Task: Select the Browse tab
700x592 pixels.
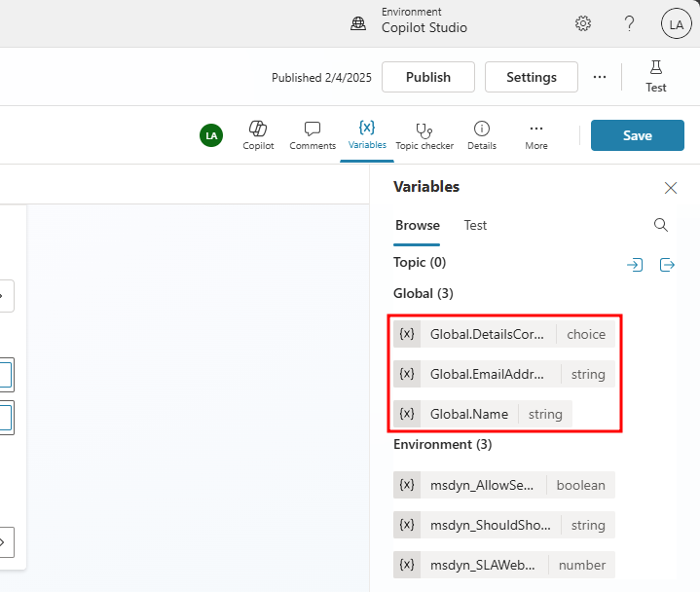Action: point(417,225)
